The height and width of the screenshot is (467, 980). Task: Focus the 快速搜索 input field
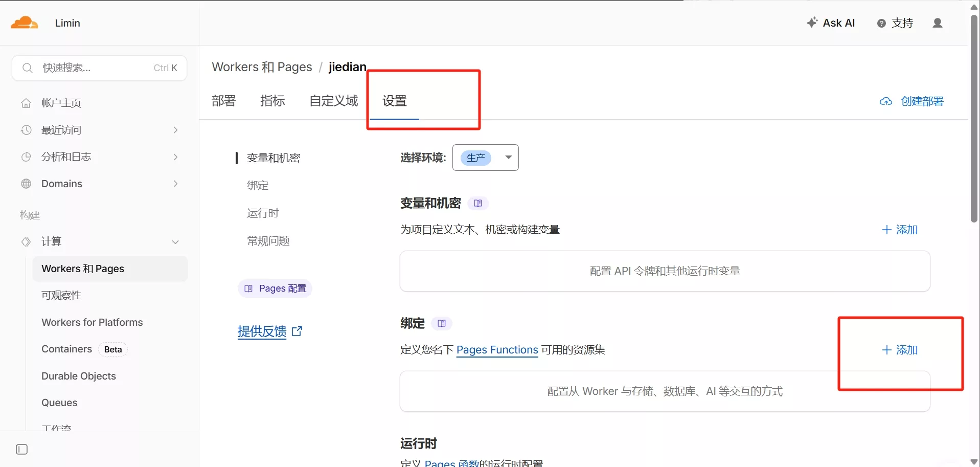click(99, 68)
